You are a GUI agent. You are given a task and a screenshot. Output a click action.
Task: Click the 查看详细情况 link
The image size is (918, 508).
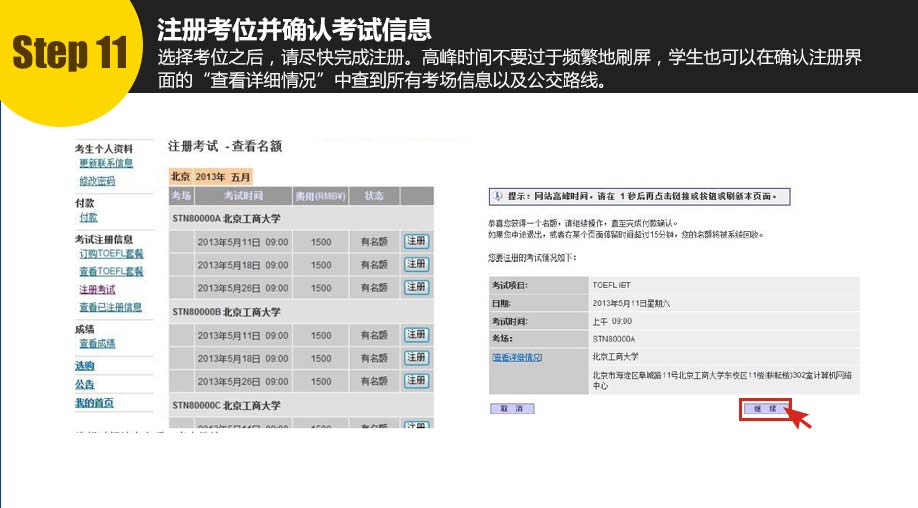(517, 357)
